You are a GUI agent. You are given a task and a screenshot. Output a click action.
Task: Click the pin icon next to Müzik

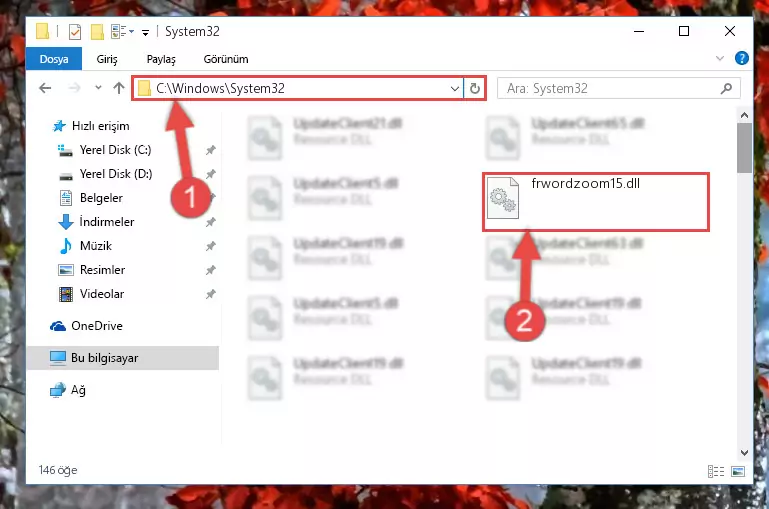[x=210, y=246]
